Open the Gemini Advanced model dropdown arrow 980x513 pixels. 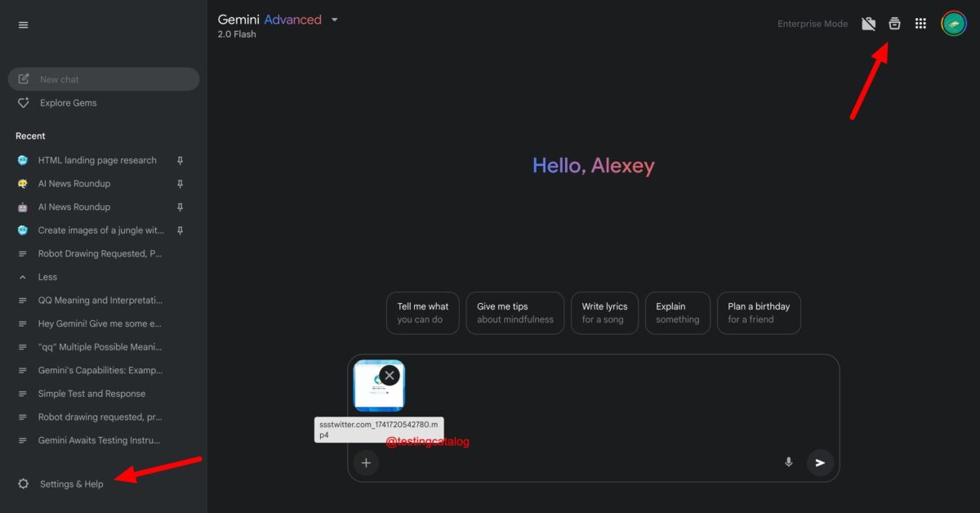(334, 20)
